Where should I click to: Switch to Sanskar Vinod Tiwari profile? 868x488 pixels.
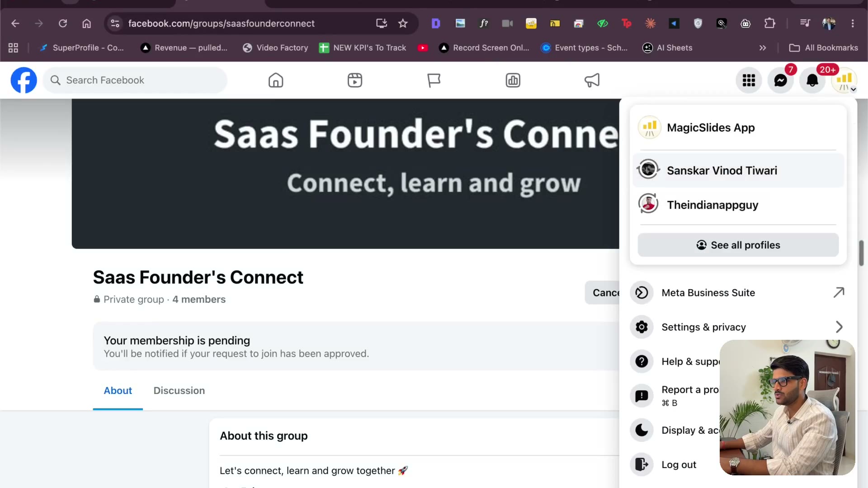click(738, 170)
